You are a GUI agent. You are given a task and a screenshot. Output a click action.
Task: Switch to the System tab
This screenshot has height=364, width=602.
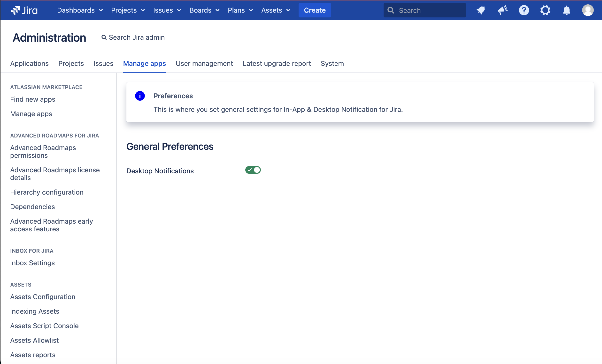click(x=332, y=63)
